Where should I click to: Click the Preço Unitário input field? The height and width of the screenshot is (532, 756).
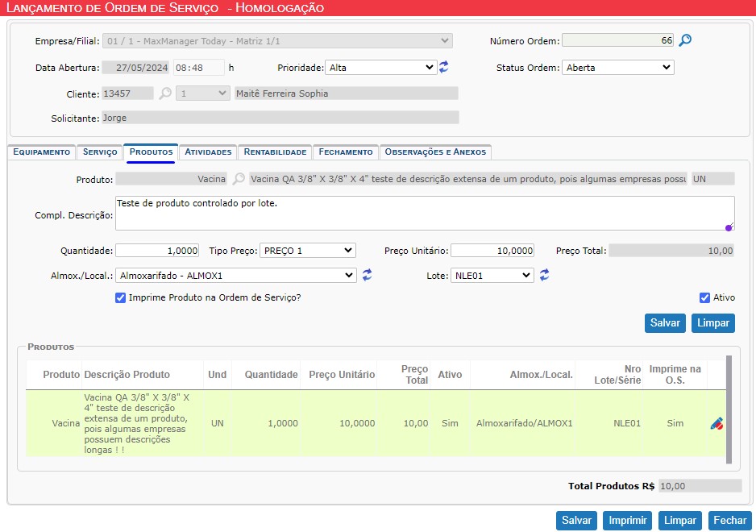coord(492,251)
